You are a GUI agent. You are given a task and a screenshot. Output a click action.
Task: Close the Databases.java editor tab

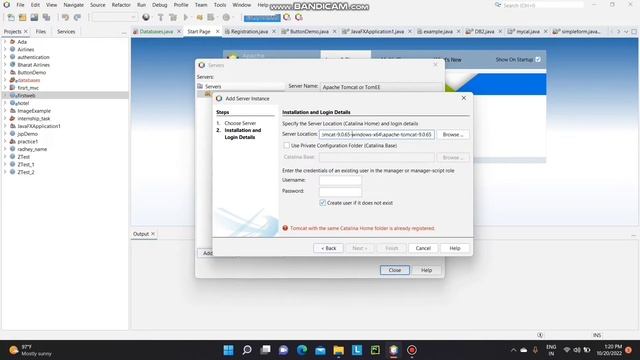click(179, 31)
